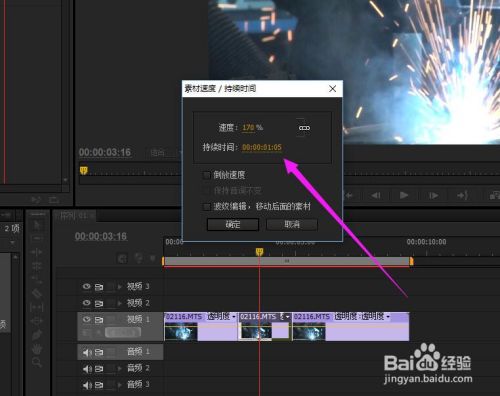The width and height of the screenshot is (500, 396).
Task: Open effect dropdown on middle 02116.MTS clip
Action: pos(288,316)
